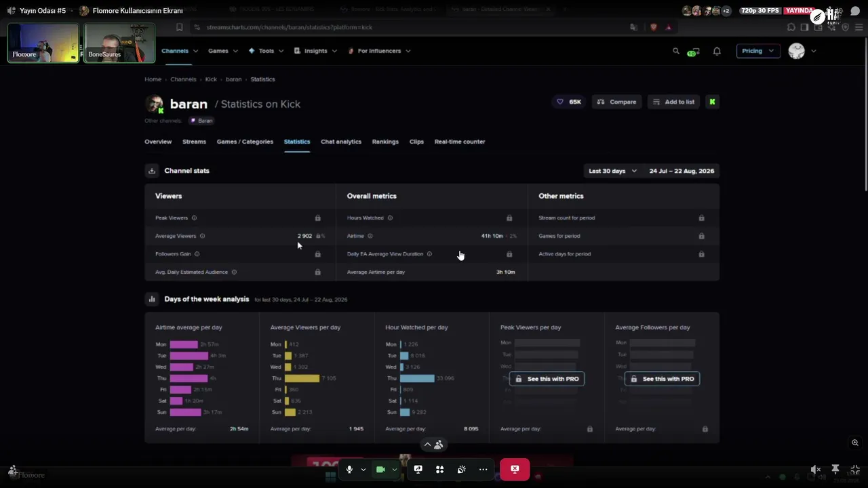Image resolution: width=868 pixels, height=488 pixels.
Task: Open the more options ellipsis in call toolbar
Action: click(483, 469)
